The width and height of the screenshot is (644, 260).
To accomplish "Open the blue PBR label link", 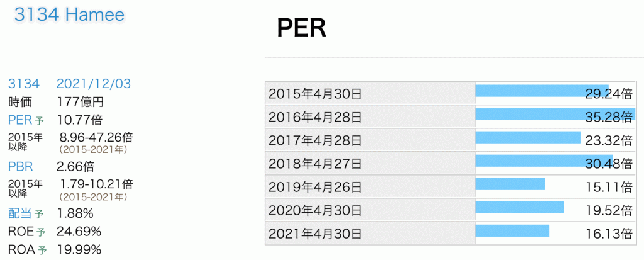I will 20,167.
